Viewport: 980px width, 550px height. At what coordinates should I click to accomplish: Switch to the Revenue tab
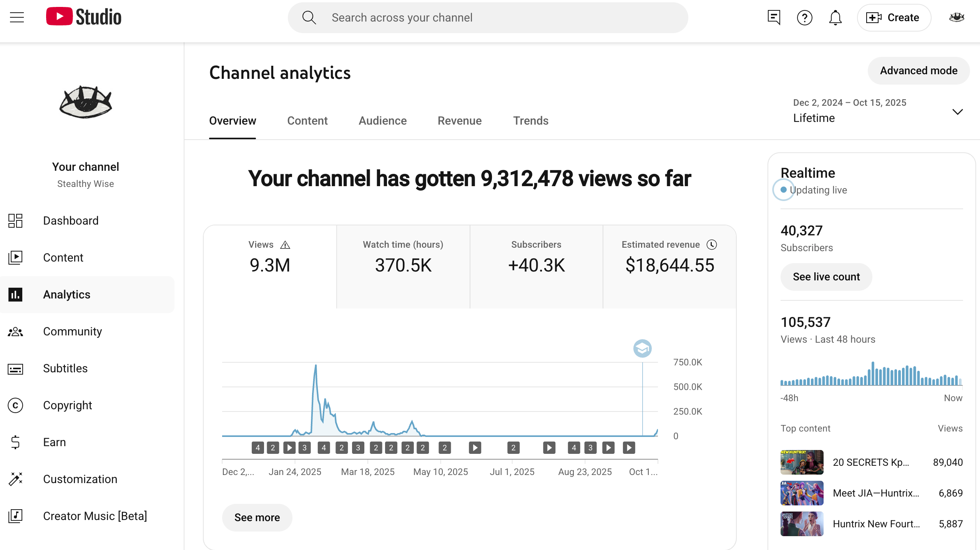[459, 121]
